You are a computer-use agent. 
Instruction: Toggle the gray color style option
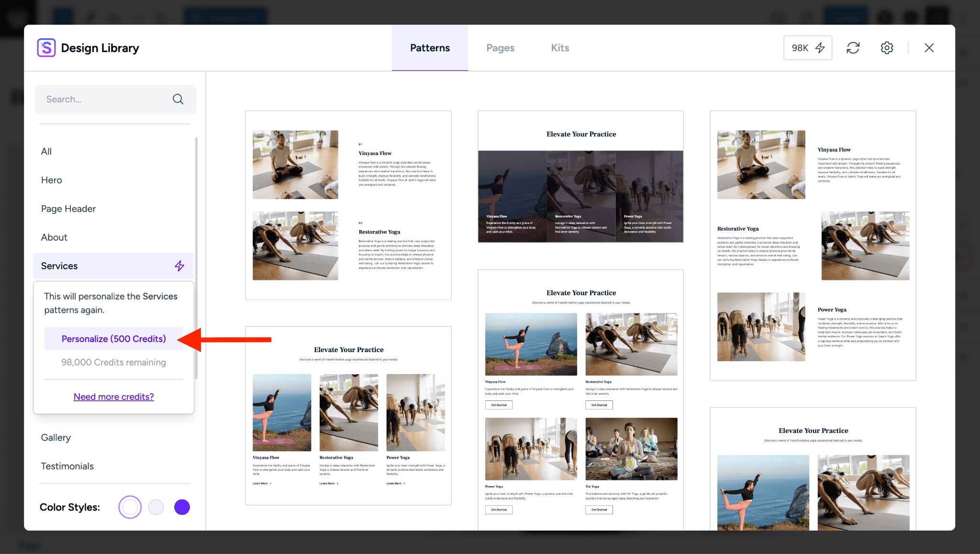(x=155, y=507)
